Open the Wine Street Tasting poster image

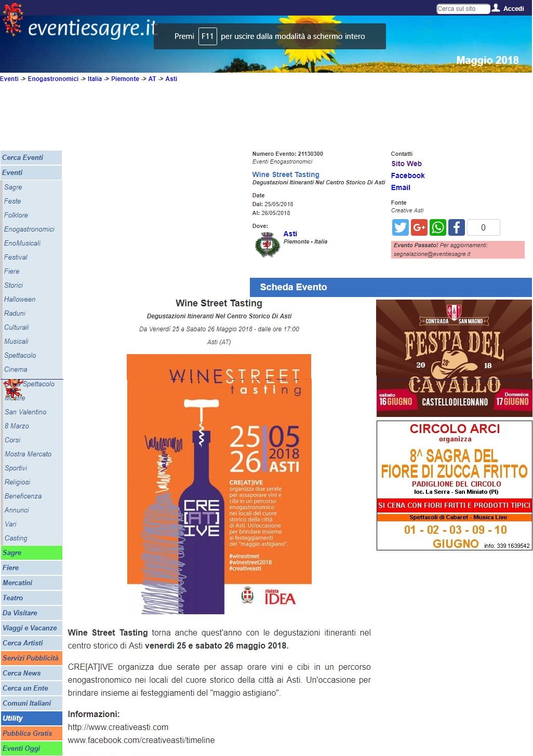click(x=219, y=484)
